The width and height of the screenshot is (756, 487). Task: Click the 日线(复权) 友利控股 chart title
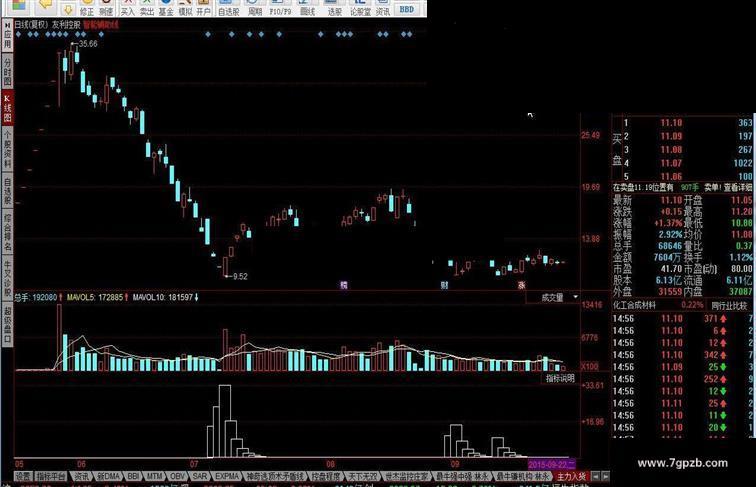coord(47,25)
